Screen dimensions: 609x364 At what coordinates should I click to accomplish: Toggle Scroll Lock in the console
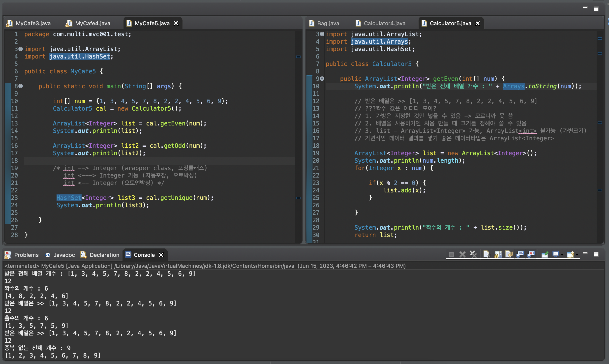click(x=498, y=254)
